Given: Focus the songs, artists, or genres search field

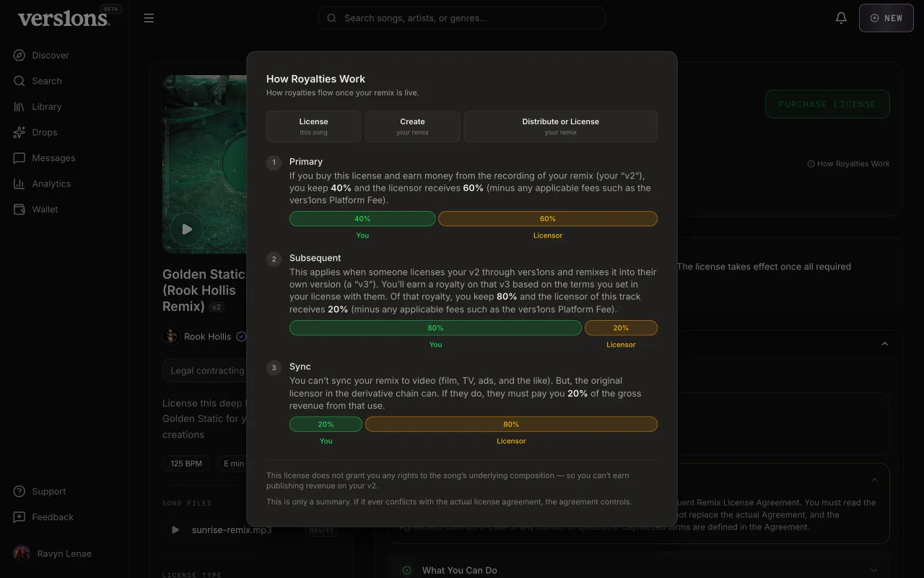Looking at the screenshot, I should point(462,18).
